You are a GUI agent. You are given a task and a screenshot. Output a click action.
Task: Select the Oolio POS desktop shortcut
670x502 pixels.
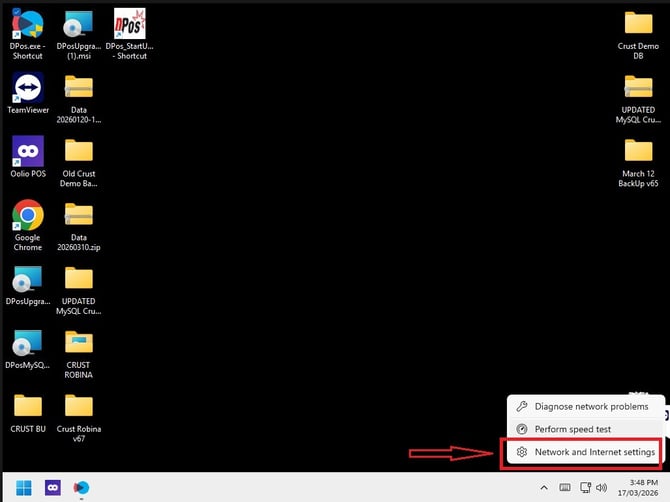click(x=28, y=157)
